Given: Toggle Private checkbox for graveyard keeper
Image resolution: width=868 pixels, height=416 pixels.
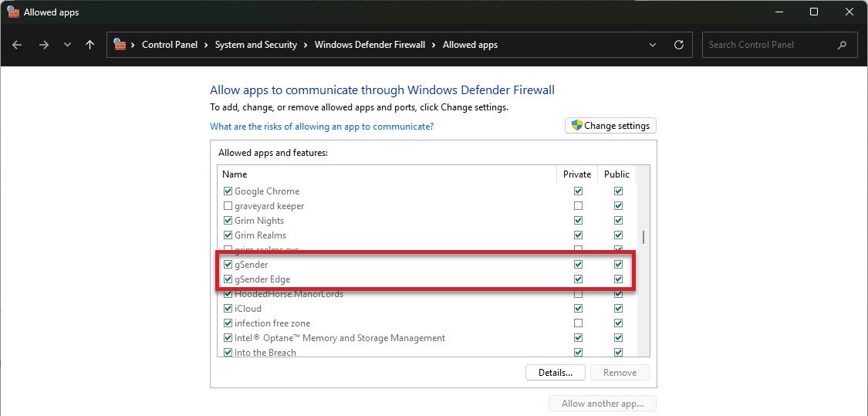Looking at the screenshot, I should (578, 206).
